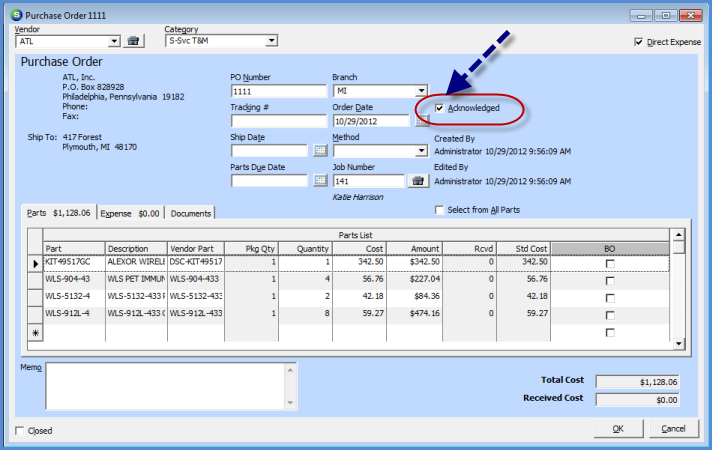Viewport: 712px width, 450px height.
Task: Click the Cancel button
Action: coord(673,429)
